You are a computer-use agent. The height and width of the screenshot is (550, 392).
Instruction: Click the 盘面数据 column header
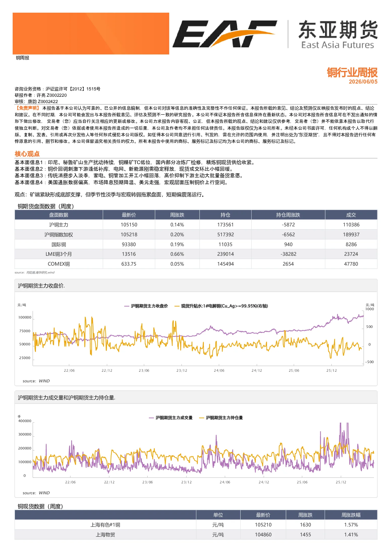(59, 215)
